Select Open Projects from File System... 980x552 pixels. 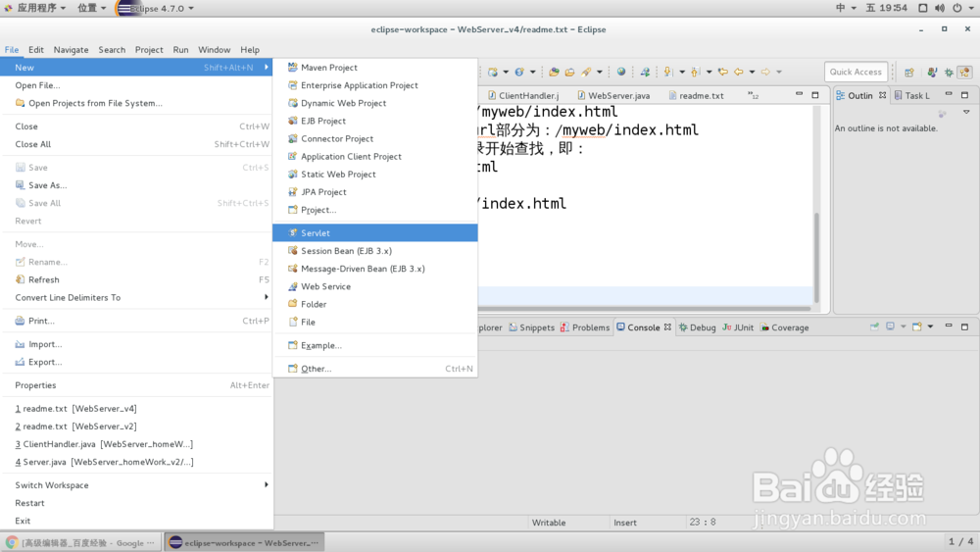click(x=137, y=103)
